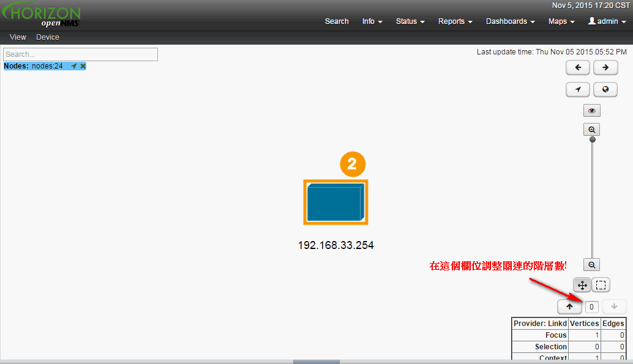Expand the Reports dropdown menu
The image size is (633, 364).
[455, 21]
